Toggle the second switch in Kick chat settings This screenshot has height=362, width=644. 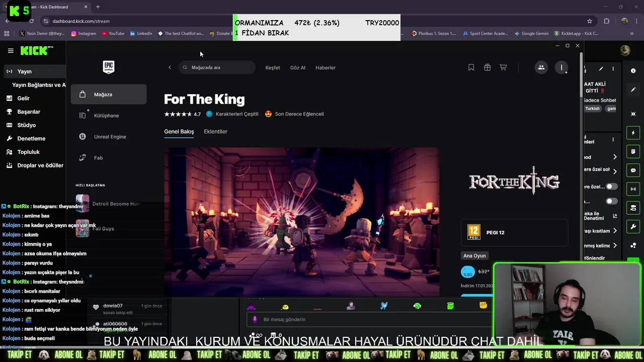point(611,201)
